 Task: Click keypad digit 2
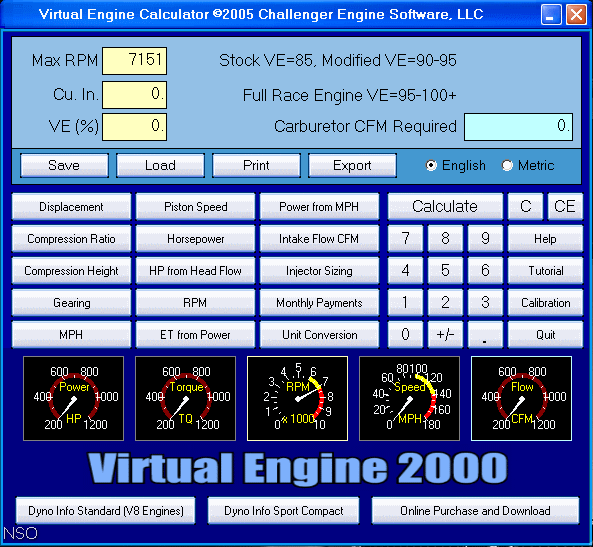[445, 303]
